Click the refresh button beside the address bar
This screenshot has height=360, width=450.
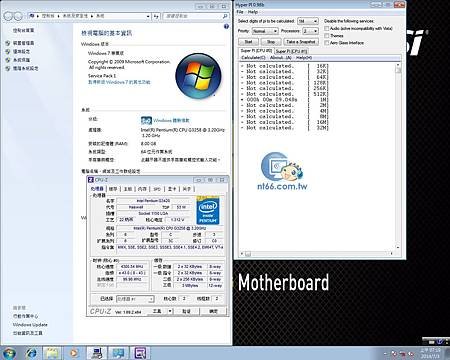156,16
